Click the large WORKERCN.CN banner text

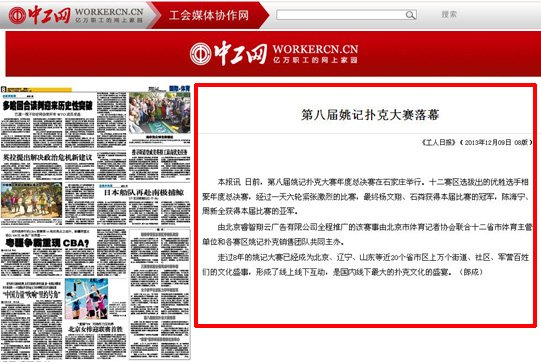click(x=315, y=49)
